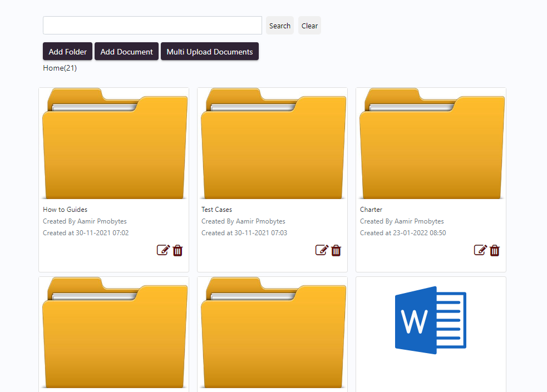The height and width of the screenshot is (392, 547).
Task: Edit the Charter folder
Action: pyautogui.click(x=480, y=250)
